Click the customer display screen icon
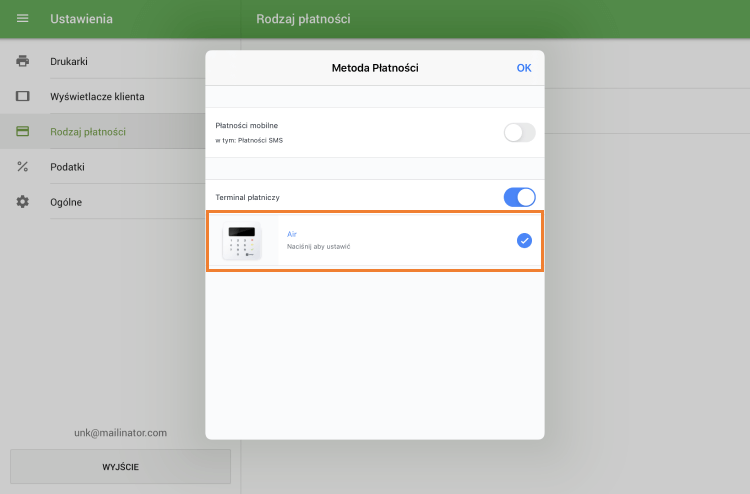The height and width of the screenshot is (494, 750). pos(22,96)
